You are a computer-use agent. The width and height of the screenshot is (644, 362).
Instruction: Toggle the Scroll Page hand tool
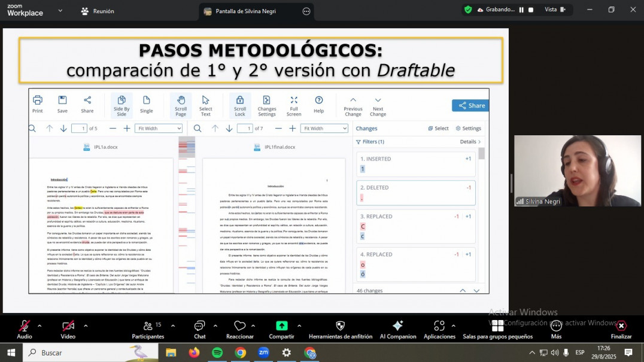click(181, 105)
